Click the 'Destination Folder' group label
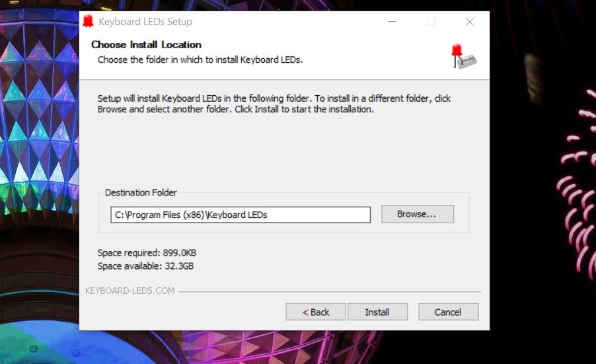This screenshot has width=596, height=364. coord(141,193)
